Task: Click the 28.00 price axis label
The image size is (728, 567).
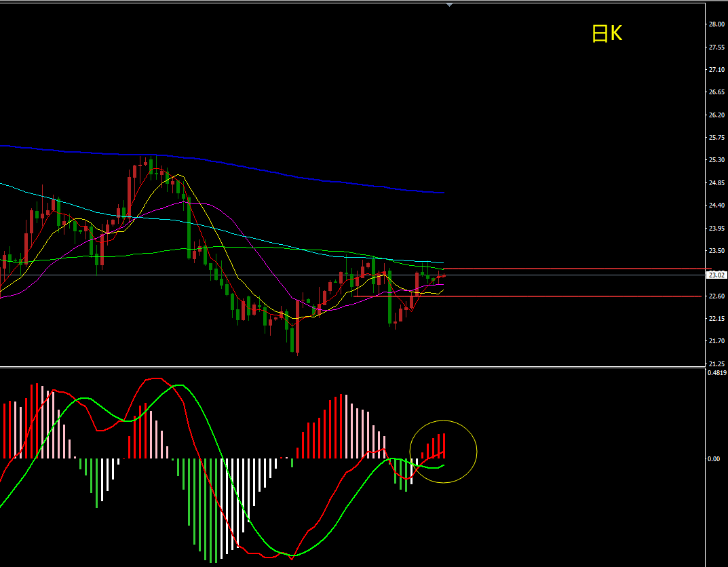Action: tap(716, 24)
